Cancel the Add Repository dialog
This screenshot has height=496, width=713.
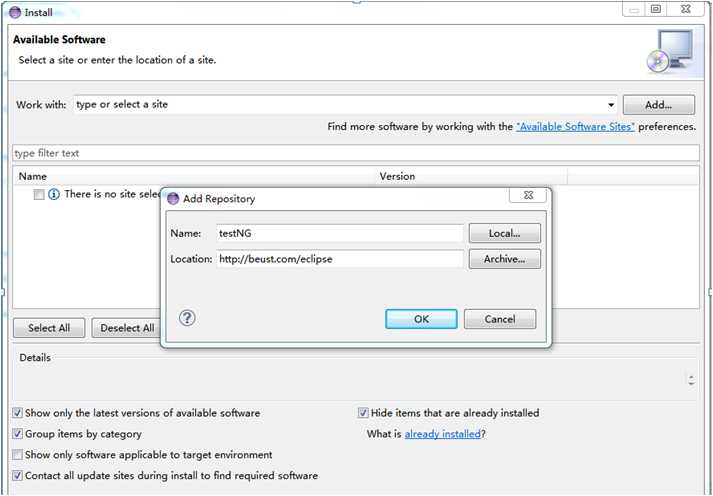click(500, 319)
